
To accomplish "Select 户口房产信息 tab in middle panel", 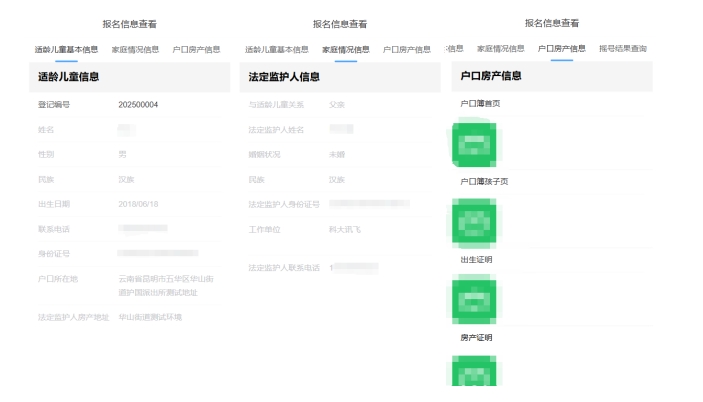I will 407,49.
